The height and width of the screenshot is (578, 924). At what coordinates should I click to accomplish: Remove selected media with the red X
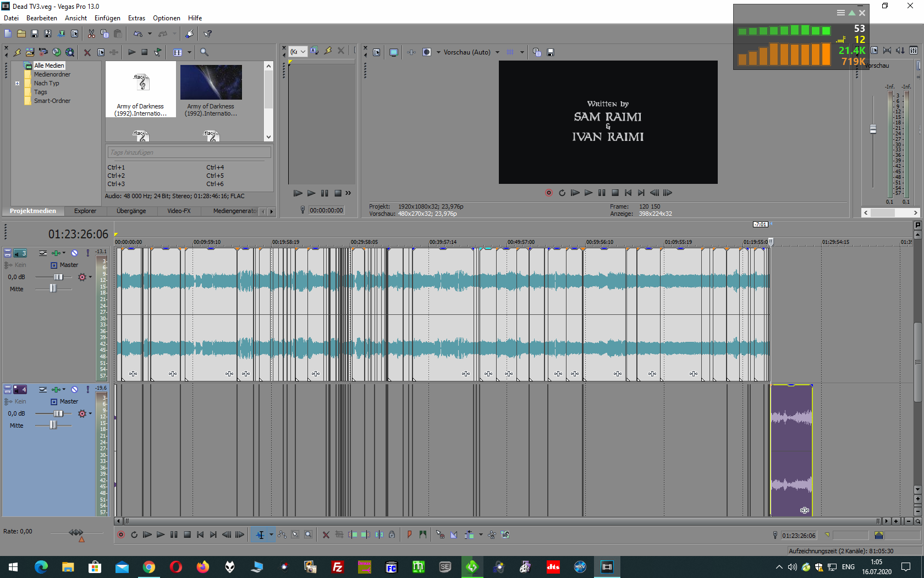[x=87, y=52]
